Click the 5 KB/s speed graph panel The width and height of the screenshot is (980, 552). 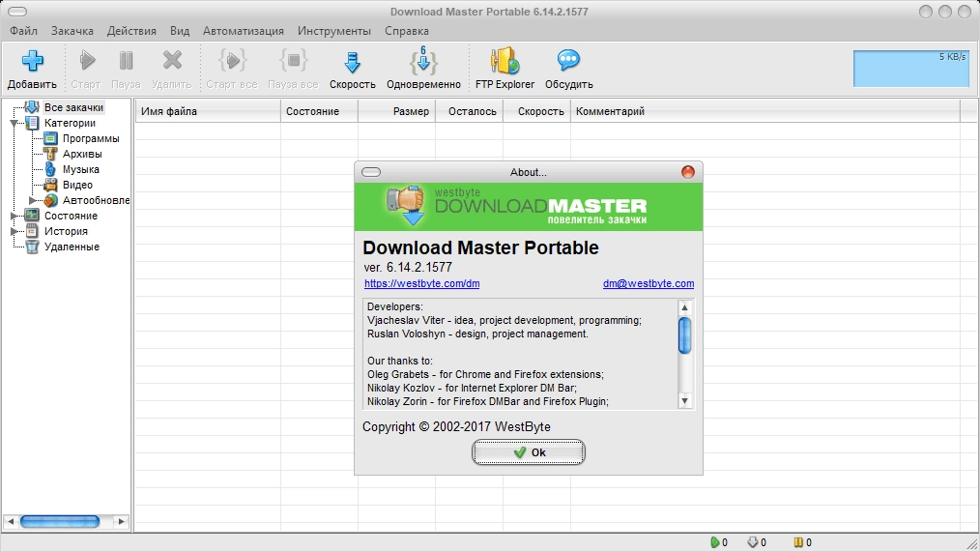tap(911, 68)
